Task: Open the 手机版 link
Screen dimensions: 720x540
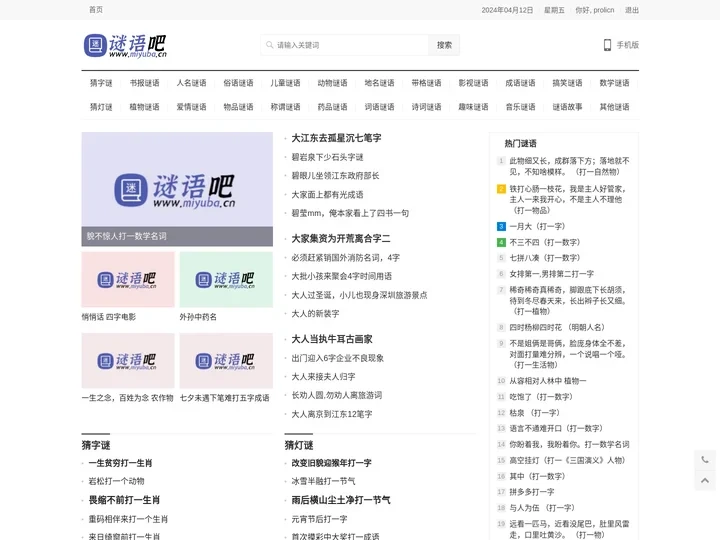Action: [x=628, y=45]
